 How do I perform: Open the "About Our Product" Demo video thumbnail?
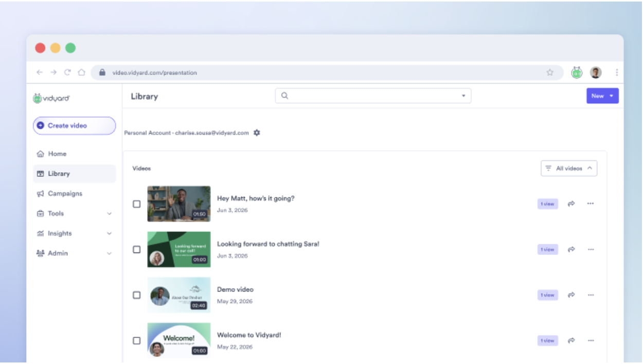tap(179, 295)
